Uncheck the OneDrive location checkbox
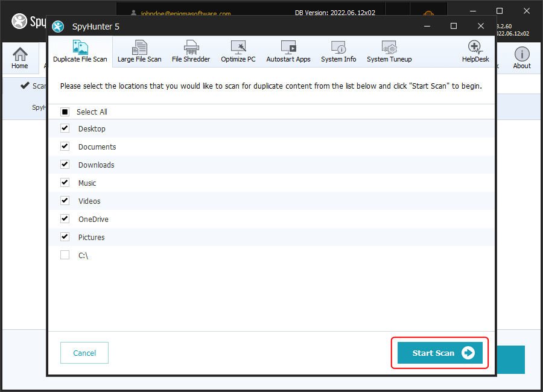 (65, 219)
